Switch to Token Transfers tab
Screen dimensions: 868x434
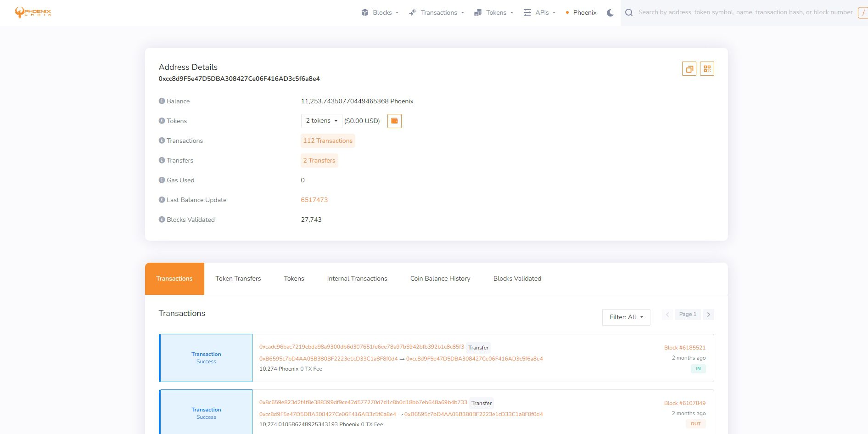(238, 279)
